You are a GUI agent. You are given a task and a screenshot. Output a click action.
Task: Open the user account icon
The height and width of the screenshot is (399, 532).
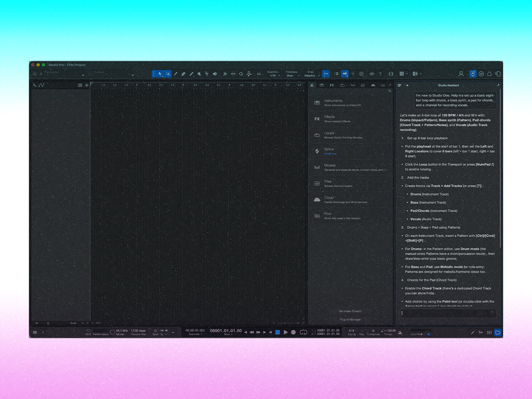click(x=461, y=74)
